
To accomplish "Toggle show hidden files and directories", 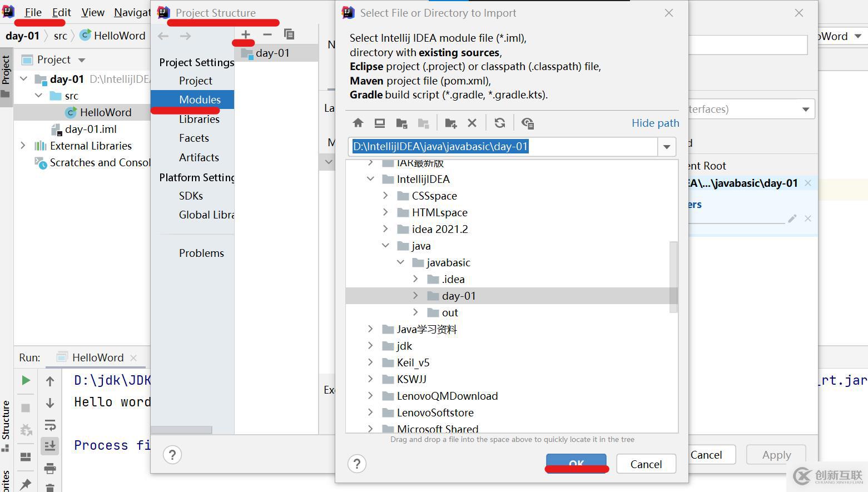I will (x=528, y=123).
